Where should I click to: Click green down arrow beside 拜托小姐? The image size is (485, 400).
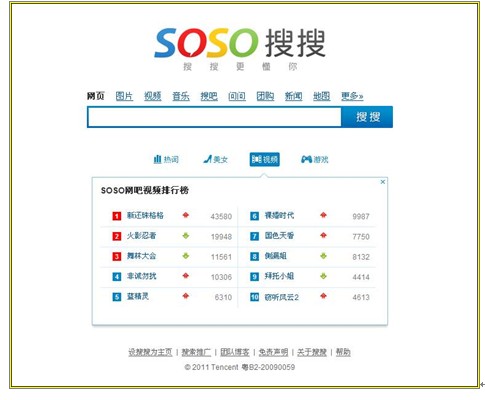323,276
